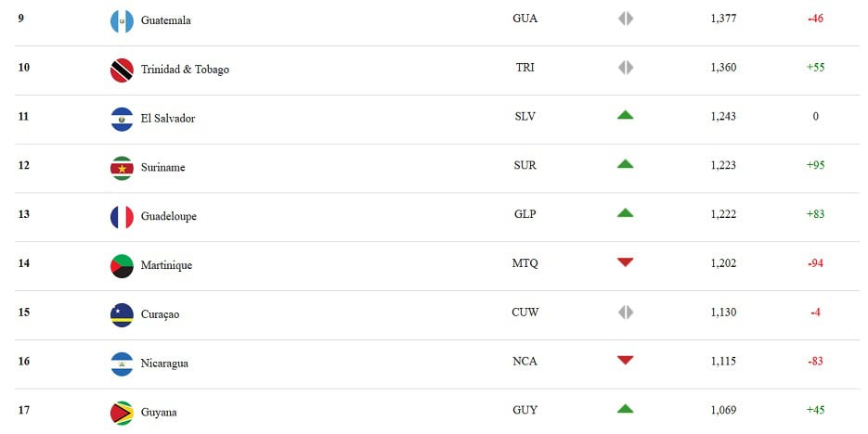Viewport: 868px width, 434px height.
Task: Click Suriname's +95 points change
Action: [x=816, y=165]
